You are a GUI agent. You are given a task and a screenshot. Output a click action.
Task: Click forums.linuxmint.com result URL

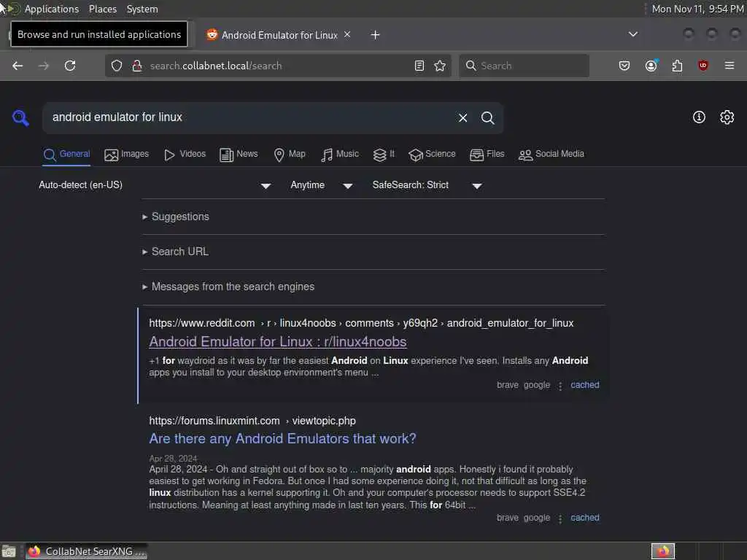[252, 421]
